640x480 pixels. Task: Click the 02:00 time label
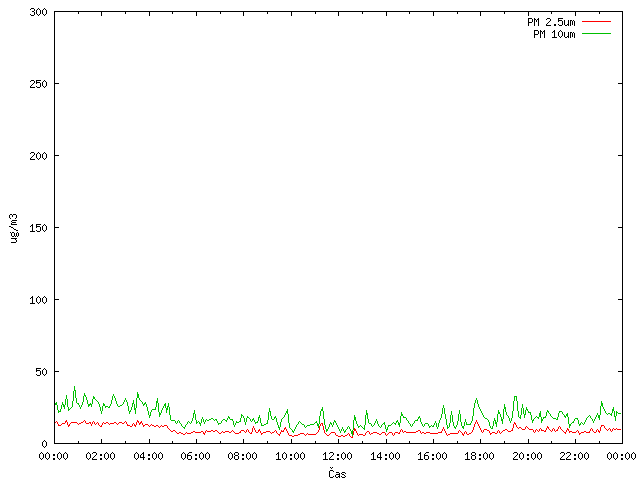pyautogui.click(x=100, y=456)
